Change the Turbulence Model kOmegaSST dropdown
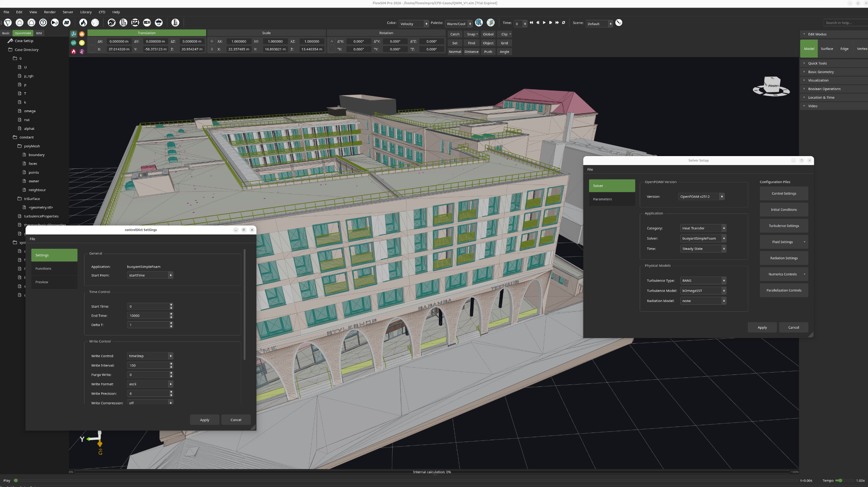The height and width of the screenshot is (487, 868). [703, 290]
